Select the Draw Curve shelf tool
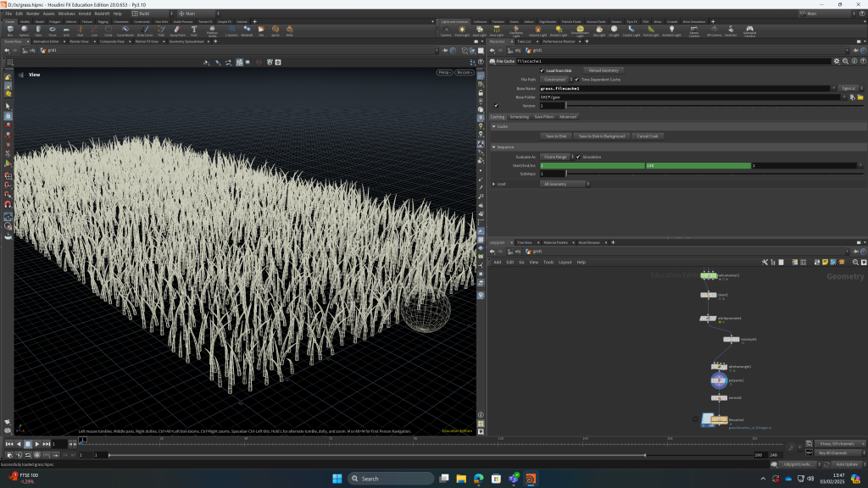868x488 pixels. pyautogui.click(x=145, y=31)
